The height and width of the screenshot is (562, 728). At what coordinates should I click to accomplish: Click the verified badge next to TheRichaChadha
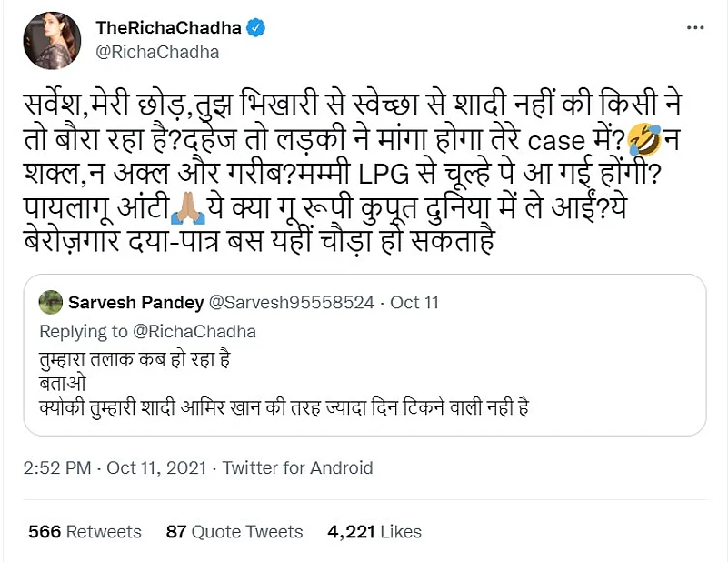tap(257, 27)
